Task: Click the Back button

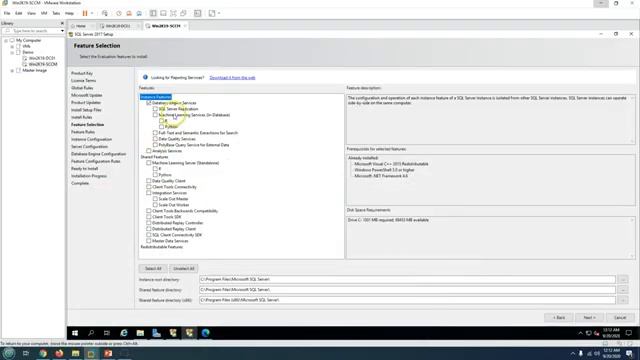Action: (x=559, y=318)
